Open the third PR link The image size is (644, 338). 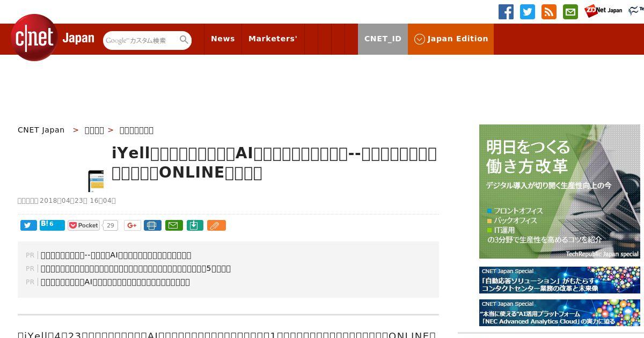click(x=115, y=282)
